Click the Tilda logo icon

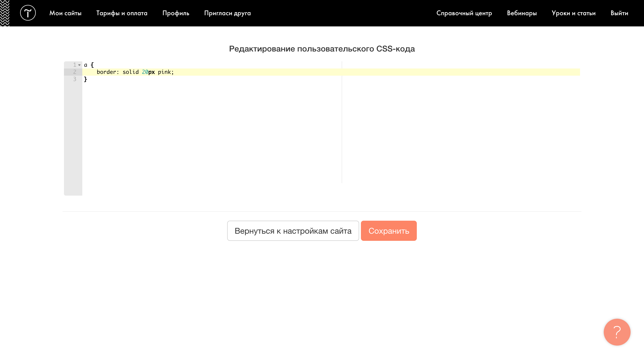pyautogui.click(x=28, y=13)
